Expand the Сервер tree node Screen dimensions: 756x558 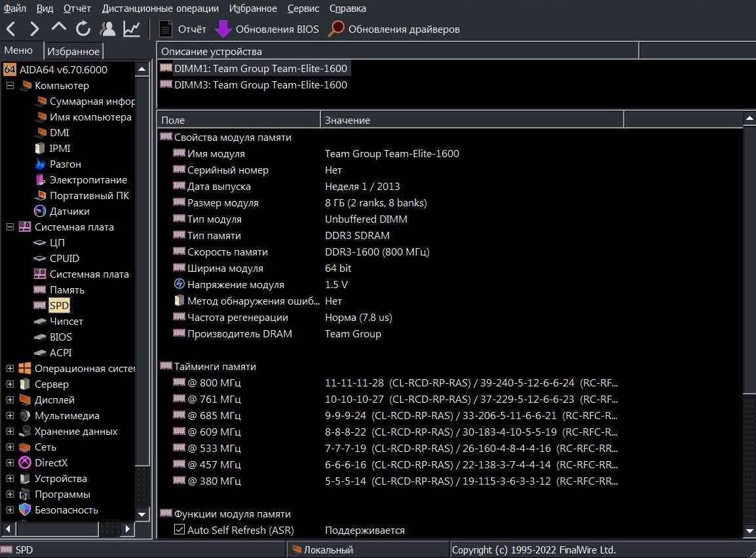click(10, 384)
